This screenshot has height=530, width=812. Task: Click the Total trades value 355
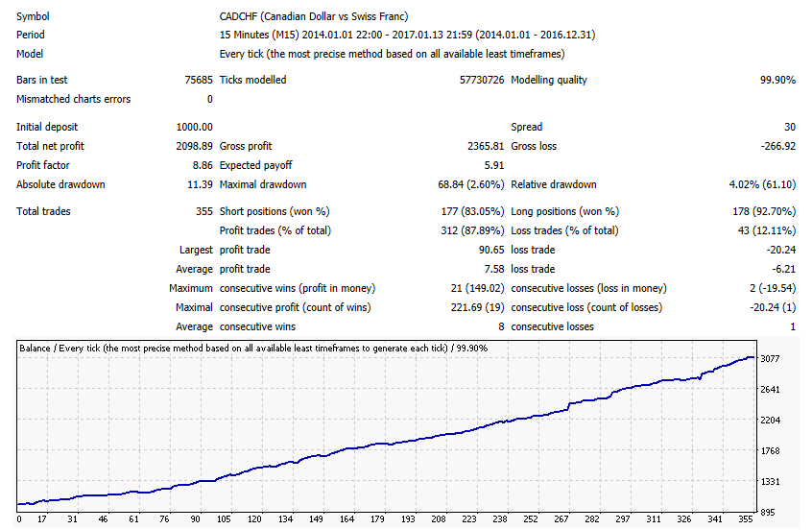[204, 211]
